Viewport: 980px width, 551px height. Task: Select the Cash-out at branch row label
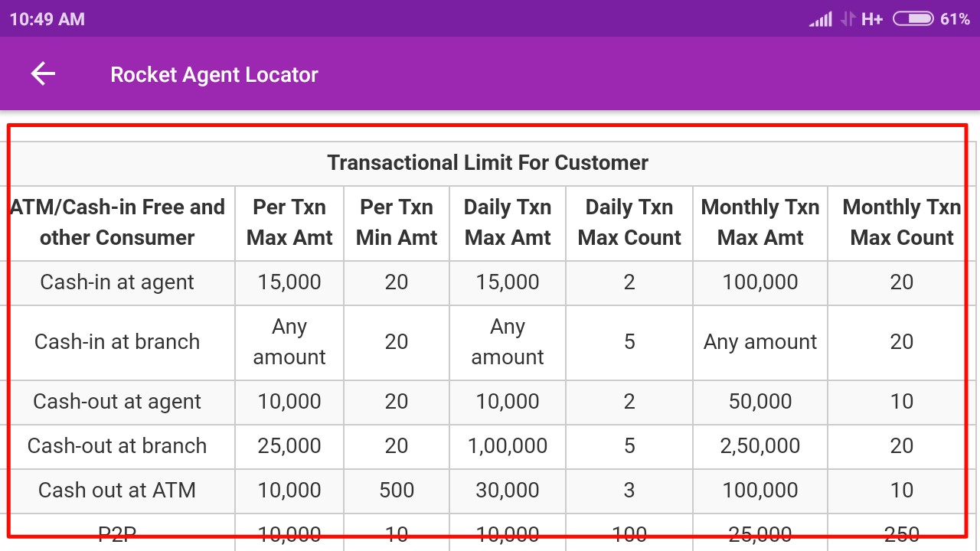click(x=117, y=445)
